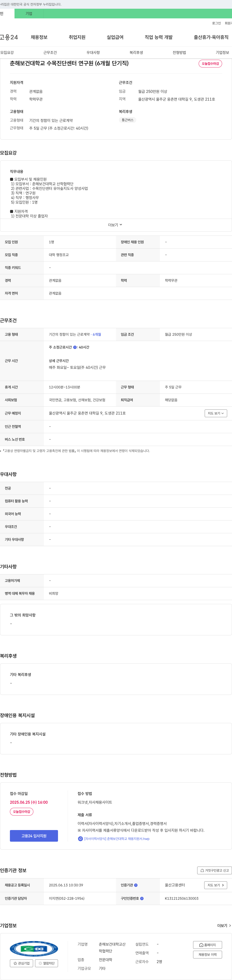This screenshot has width=232, height=980.
Task: Click the job title 춘해보건대학교 수목진단센터 연구원
Action: click(69, 63)
